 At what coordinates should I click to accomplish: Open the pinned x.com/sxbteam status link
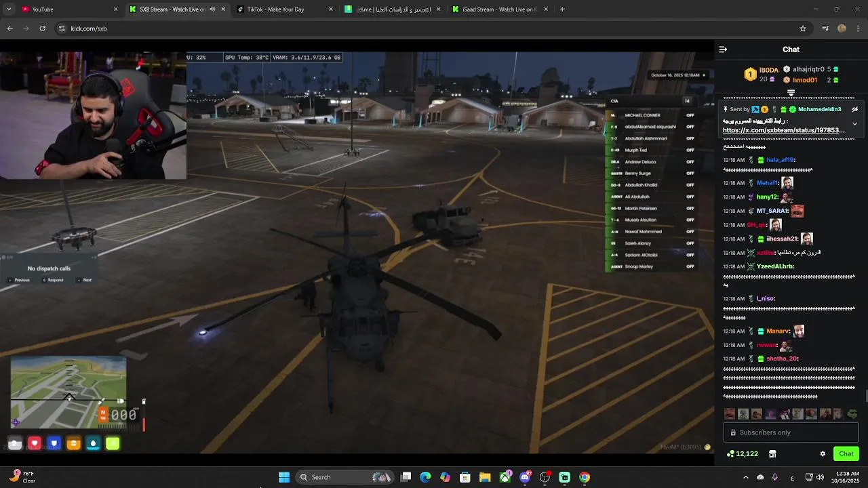pyautogui.click(x=783, y=130)
